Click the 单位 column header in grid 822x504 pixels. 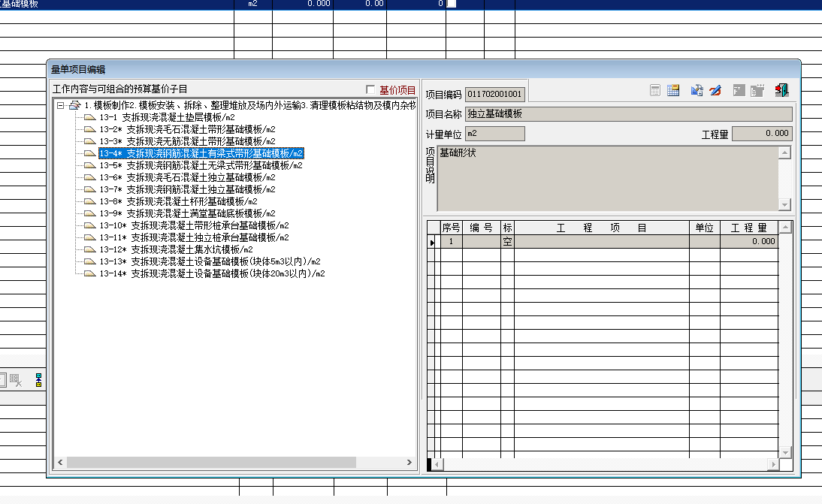point(705,228)
